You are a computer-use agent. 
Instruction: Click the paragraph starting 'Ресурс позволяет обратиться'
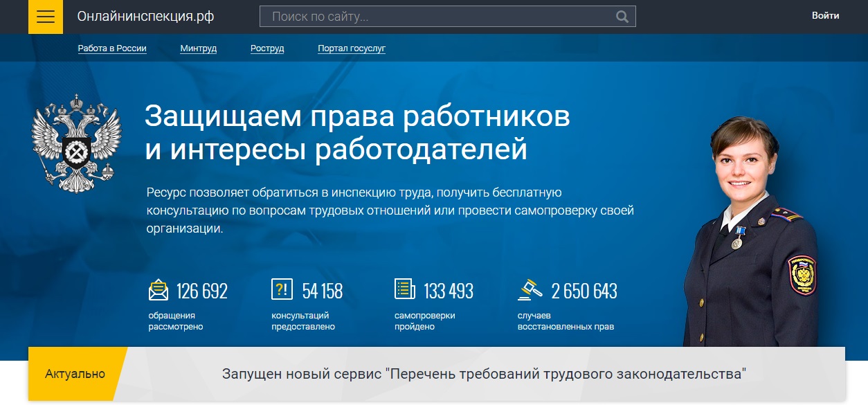click(x=390, y=210)
